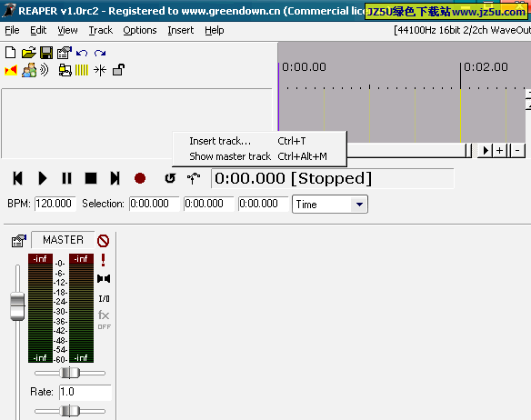The image size is (531, 420).
Task: Click the master settings icon beside MASTER
Action: (x=18, y=241)
